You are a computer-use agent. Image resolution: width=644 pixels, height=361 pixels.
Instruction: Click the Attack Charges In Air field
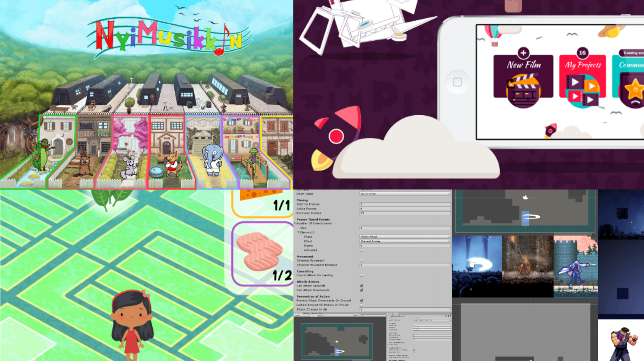click(405, 309)
